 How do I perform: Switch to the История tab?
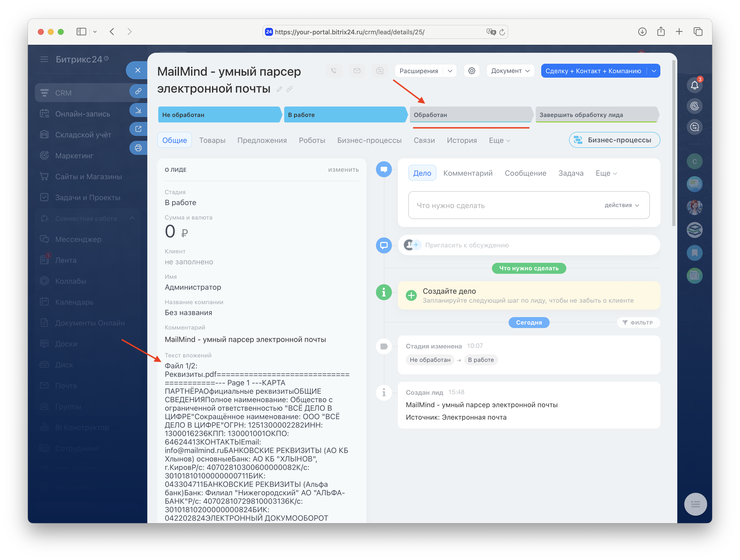point(462,140)
